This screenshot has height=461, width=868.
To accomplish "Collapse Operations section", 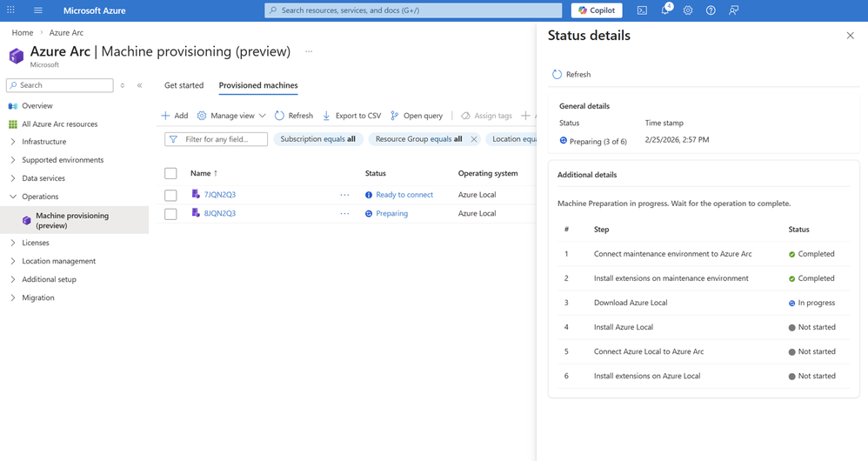I will (x=40, y=197).
